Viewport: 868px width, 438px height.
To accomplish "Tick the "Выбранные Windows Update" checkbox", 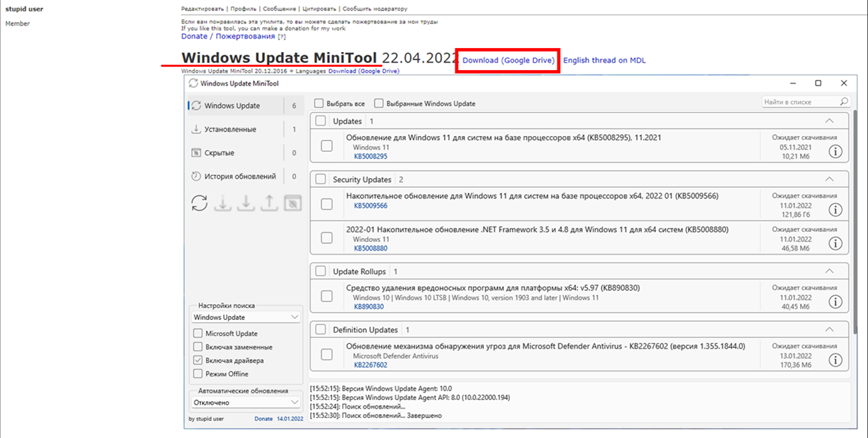I will click(379, 103).
